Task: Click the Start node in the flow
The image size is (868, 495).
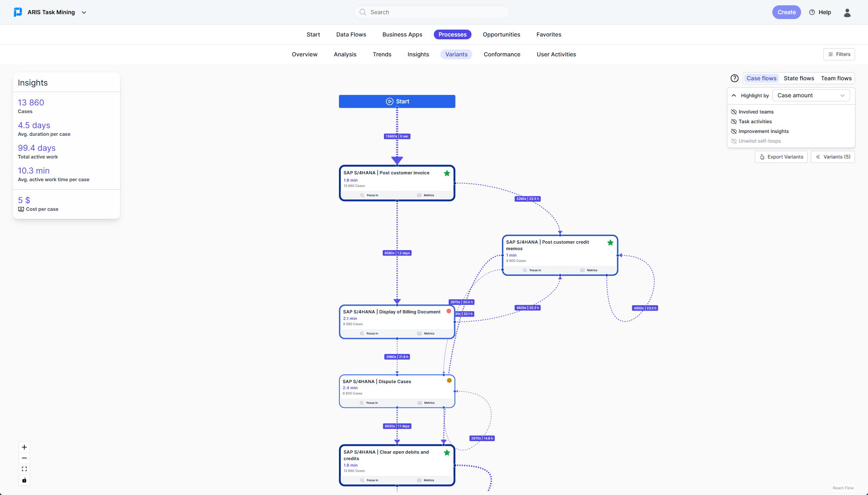Action: (397, 101)
